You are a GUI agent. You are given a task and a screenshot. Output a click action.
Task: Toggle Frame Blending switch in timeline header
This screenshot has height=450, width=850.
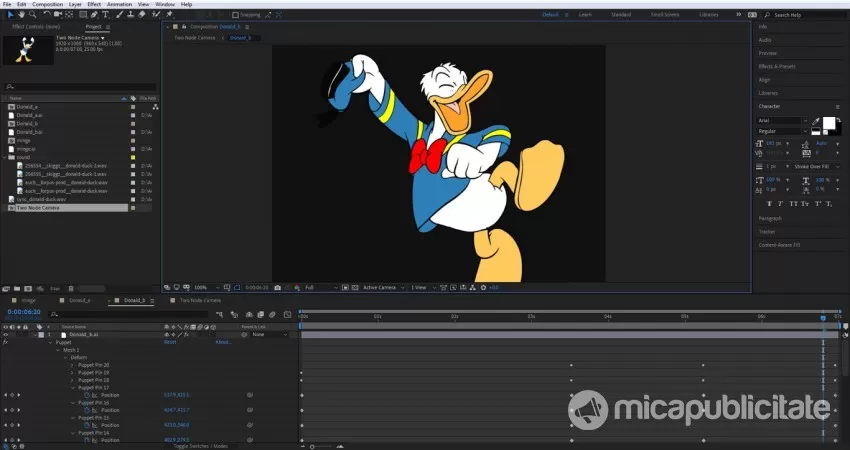[x=261, y=314]
